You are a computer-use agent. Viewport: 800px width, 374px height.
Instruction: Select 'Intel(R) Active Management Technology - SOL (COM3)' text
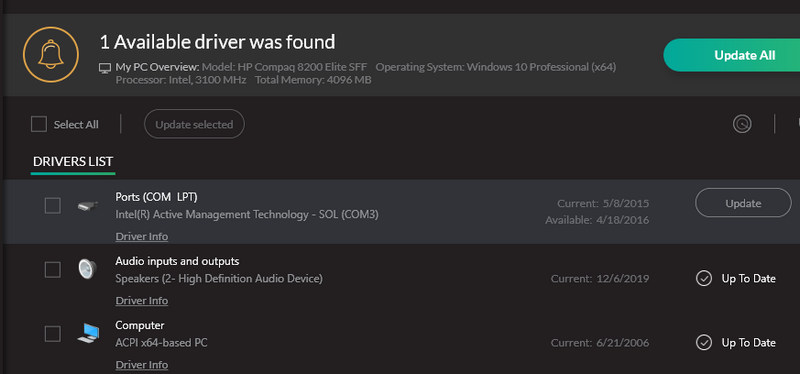point(247,214)
